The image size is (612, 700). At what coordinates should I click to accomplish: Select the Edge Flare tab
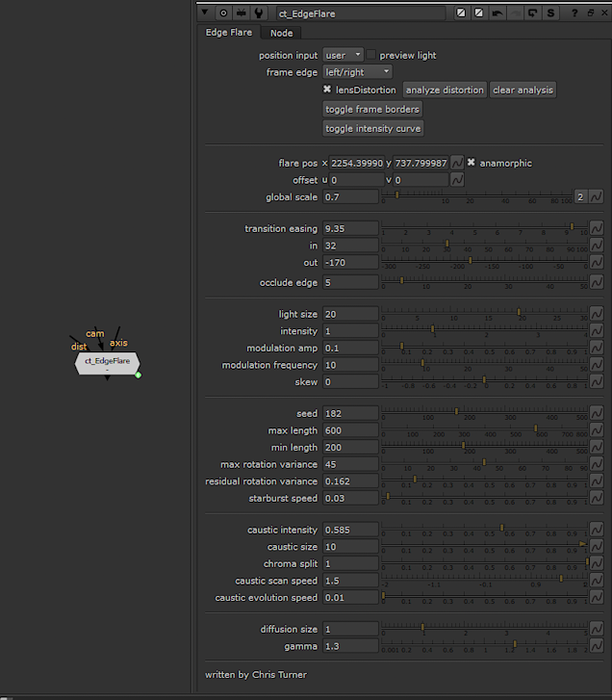229,33
